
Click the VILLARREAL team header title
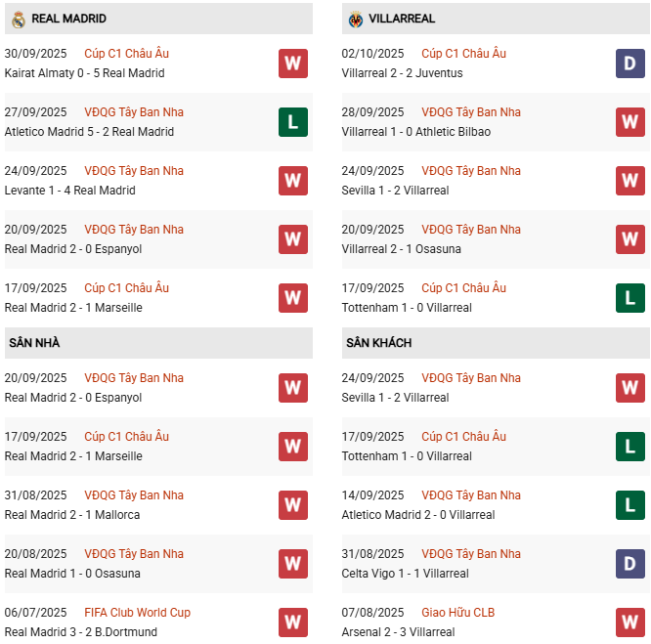pos(404,19)
